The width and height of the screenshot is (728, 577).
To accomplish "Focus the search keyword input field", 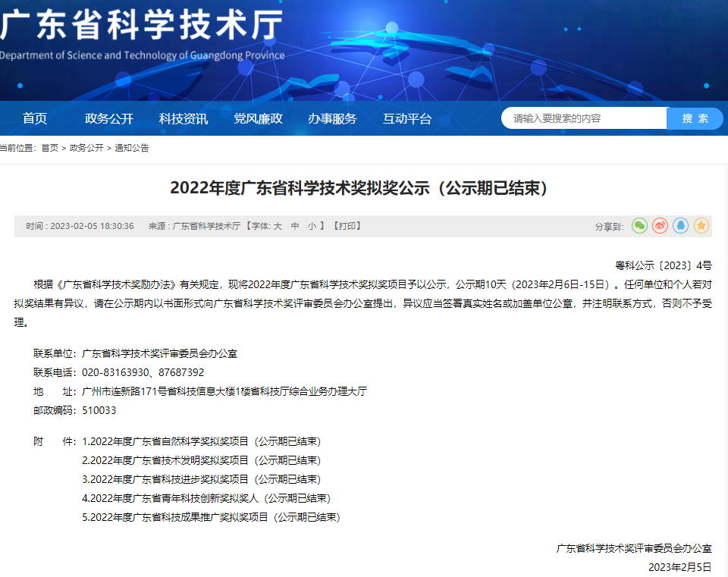I will (x=584, y=118).
